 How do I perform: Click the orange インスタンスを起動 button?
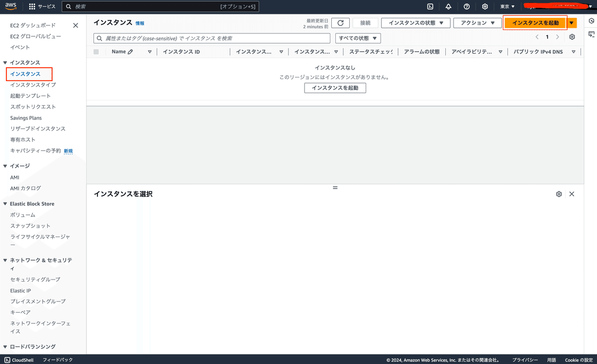[x=535, y=23]
